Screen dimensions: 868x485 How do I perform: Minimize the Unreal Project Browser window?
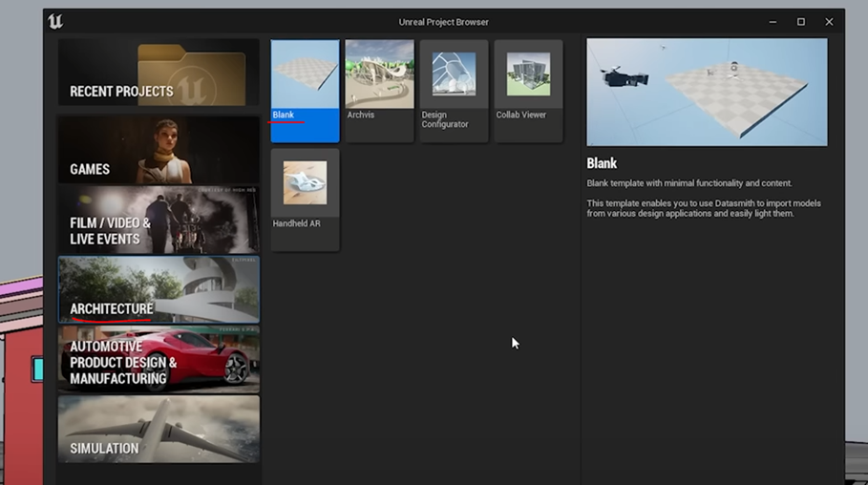[773, 22]
